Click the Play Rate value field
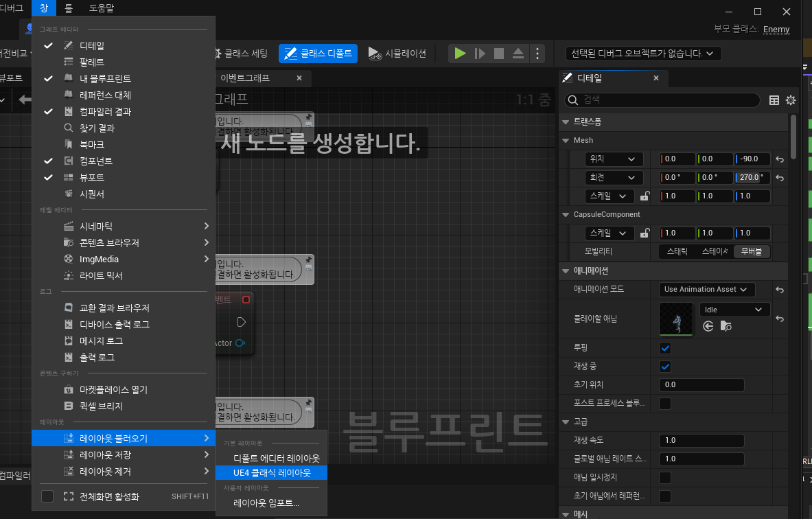The image size is (812, 519). tap(701, 440)
